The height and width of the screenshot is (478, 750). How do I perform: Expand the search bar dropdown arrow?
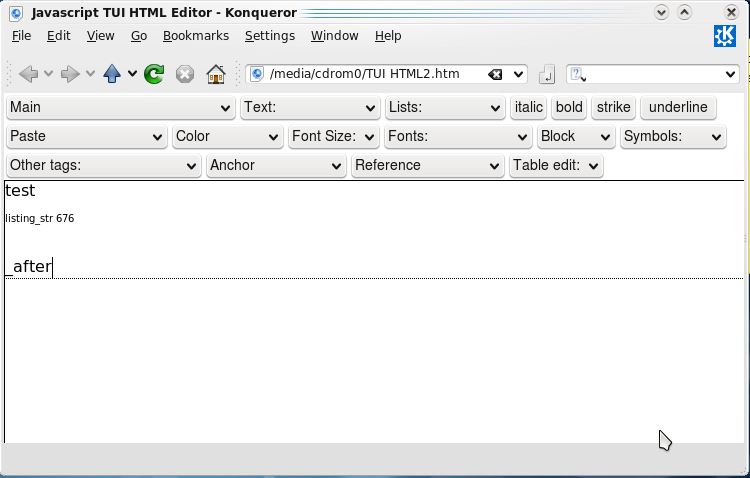click(x=730, y=74)
